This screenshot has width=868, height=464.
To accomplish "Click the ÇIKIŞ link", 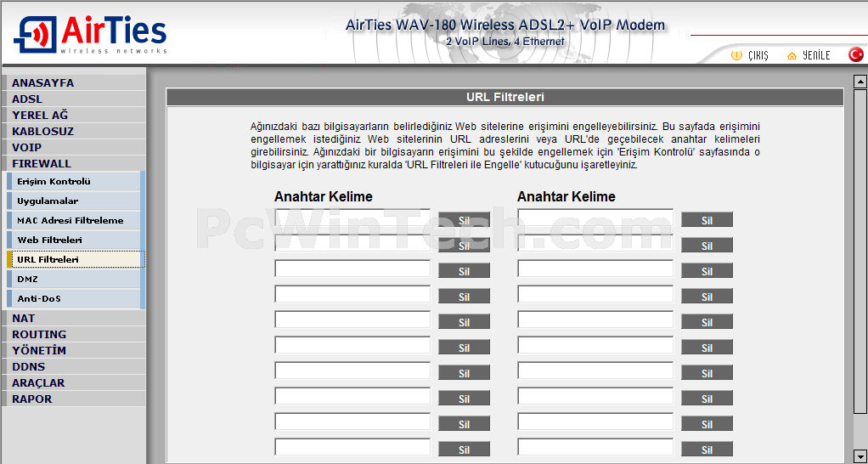I will pos(758,55).
